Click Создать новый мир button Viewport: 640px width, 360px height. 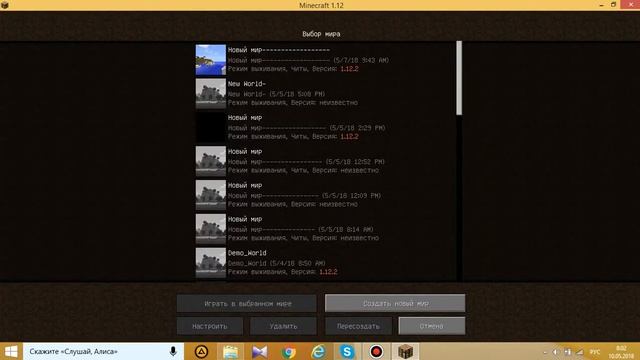point(395,303)
